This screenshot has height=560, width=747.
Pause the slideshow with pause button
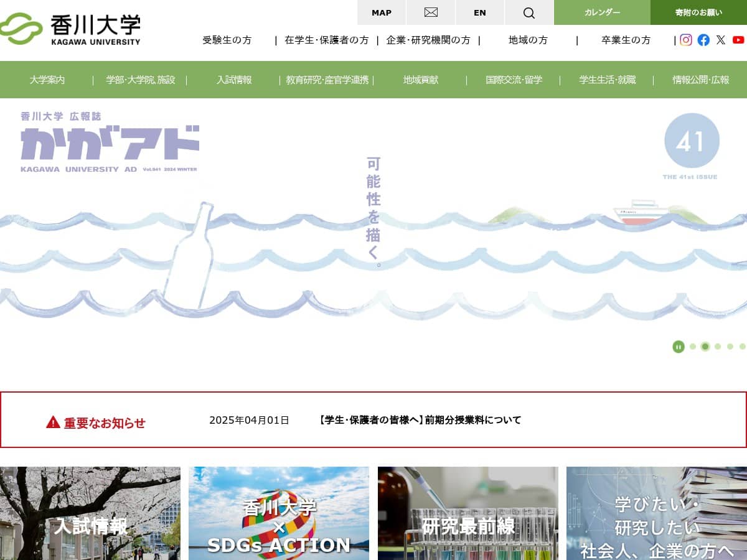[679, 347]
